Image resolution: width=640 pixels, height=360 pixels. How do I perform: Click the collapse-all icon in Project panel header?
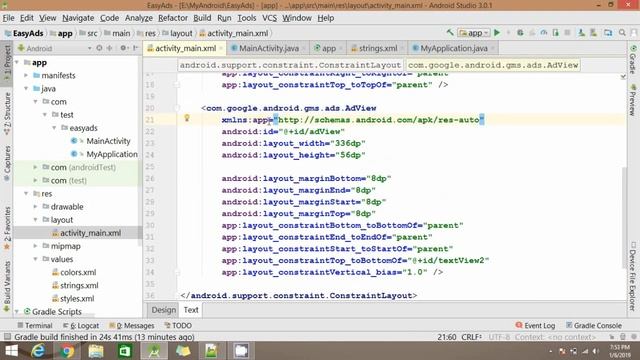(x=109, y=48)
